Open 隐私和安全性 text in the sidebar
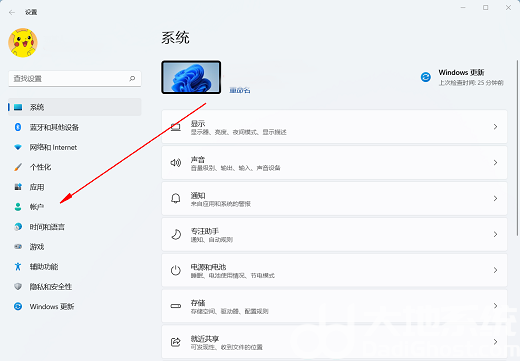This screenshot has width=520, height=361. coord(51,287)
